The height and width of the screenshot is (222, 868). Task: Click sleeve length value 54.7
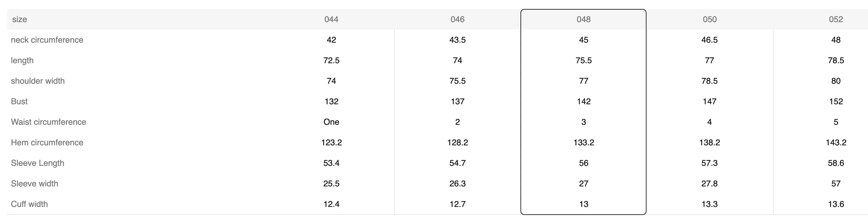click(457, 163)
